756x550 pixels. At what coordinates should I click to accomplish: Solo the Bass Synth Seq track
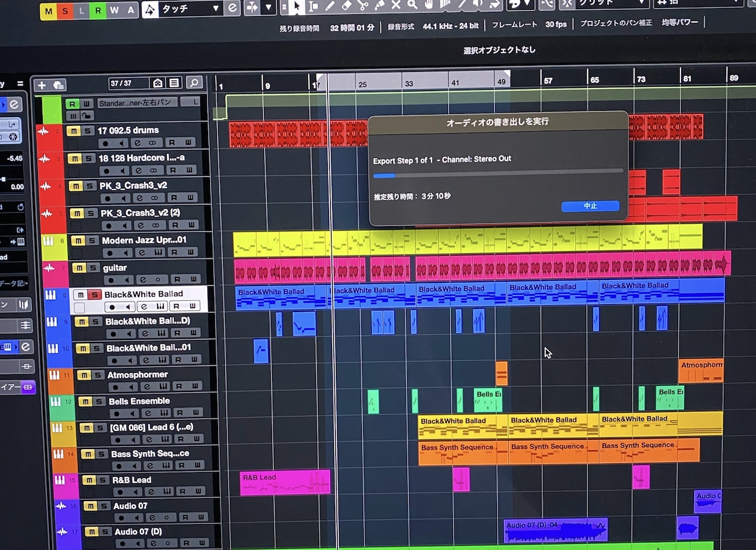tap(100, 454)
